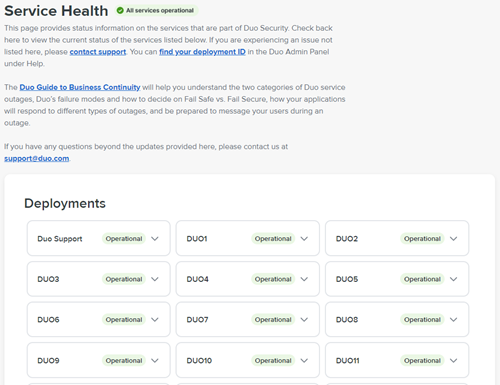Image resolution: width=500 pixels, height=385 pixels.
Task: Click the Operational badge for DUO9
Action: (x=124, y=360)
